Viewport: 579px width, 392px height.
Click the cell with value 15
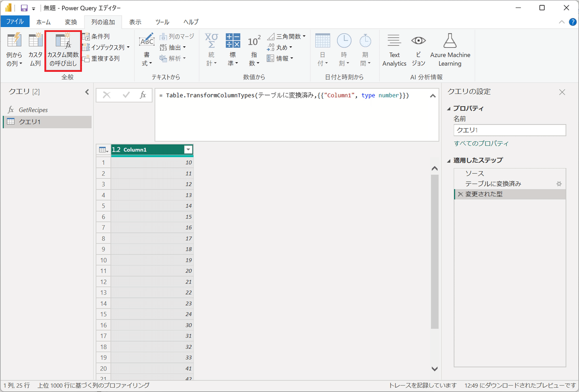point(152,216)
